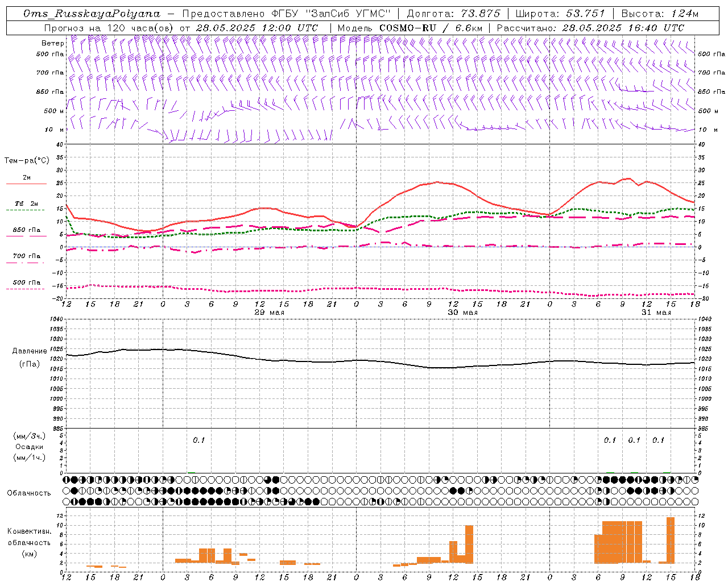Click the (гПа) unit label under Давление

[x=30, y=364]
